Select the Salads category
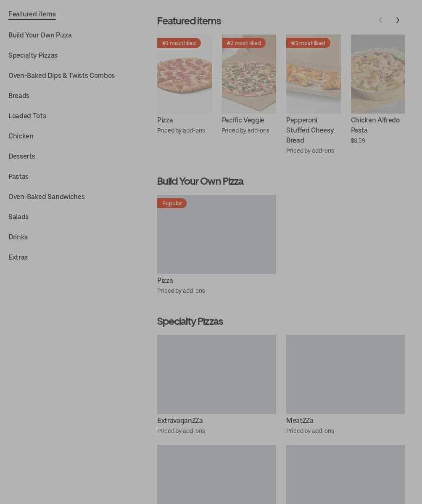Image resolution: width=422 pixels, height=504 pixels. click(x=18, y=217)
